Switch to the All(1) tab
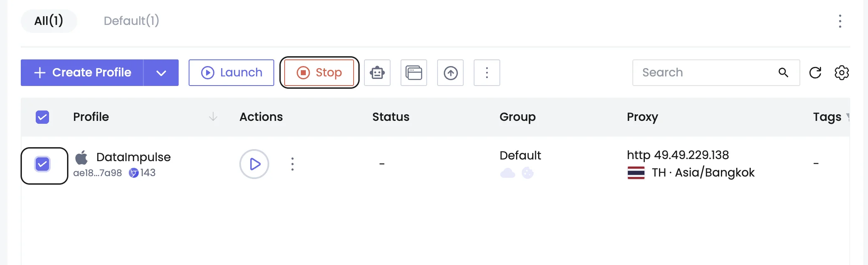This screenshot has height=265, width=868. [49, 21]
